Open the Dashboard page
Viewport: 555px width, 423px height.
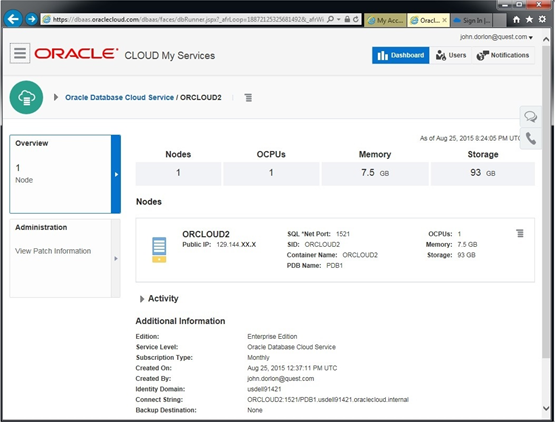point(400,55)
